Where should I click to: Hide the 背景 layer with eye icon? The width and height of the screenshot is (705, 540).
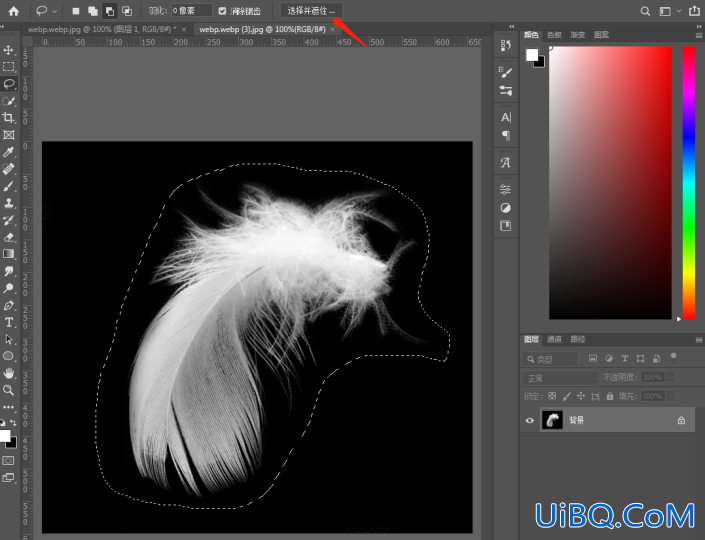click(530, 420)
